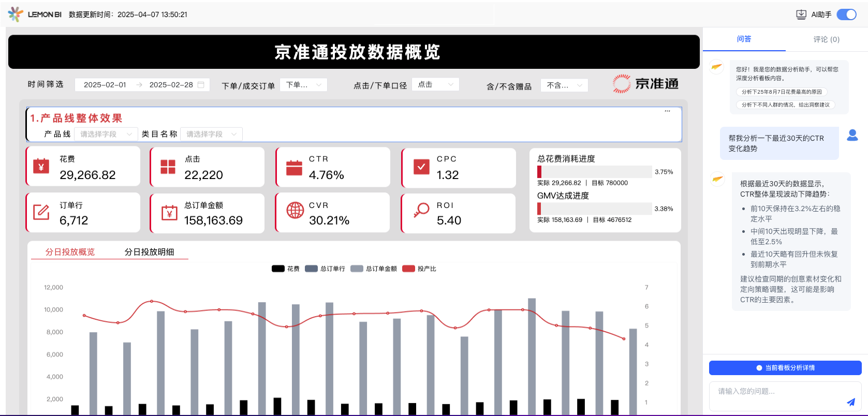Toggle the 花费 legend series
The image size is (868, 416).
point(286,269)
